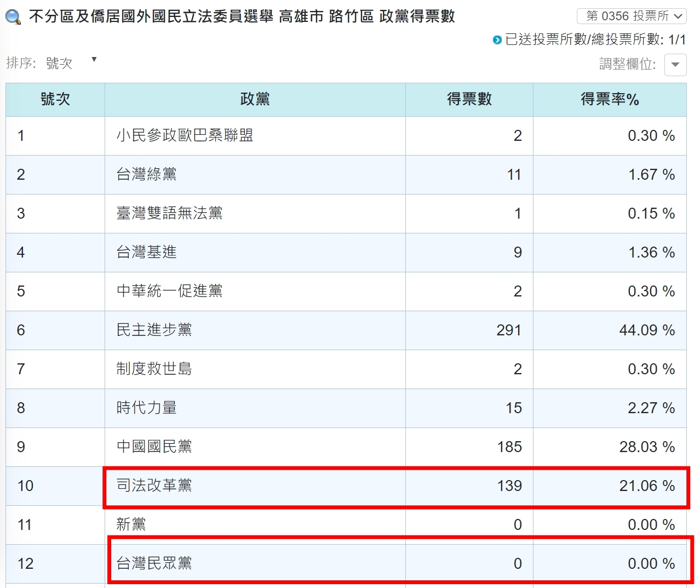700x588 pixels.
Task: Select the 中國國民黨 party cell
Action: point(255,447)
